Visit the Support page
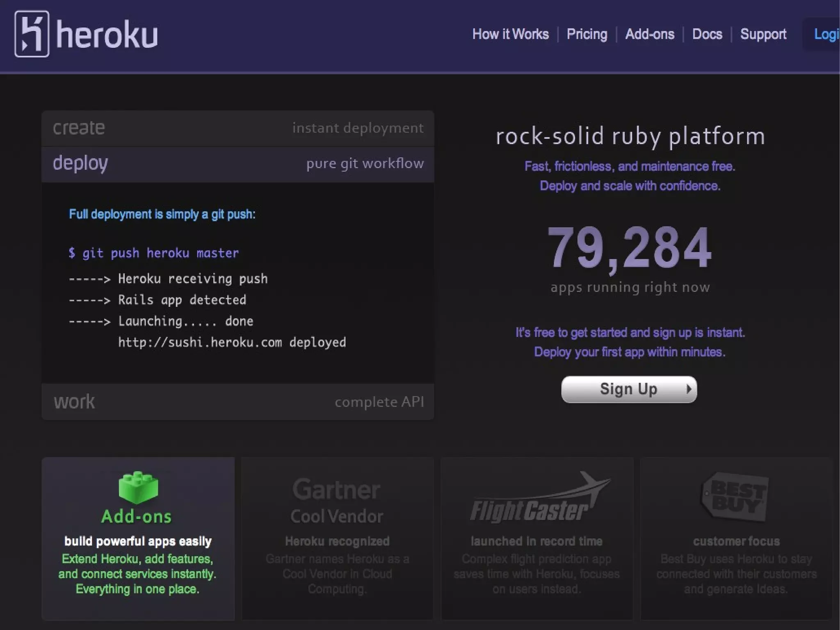The height and width of the screenshot is (630, 840). pos(763,34)
